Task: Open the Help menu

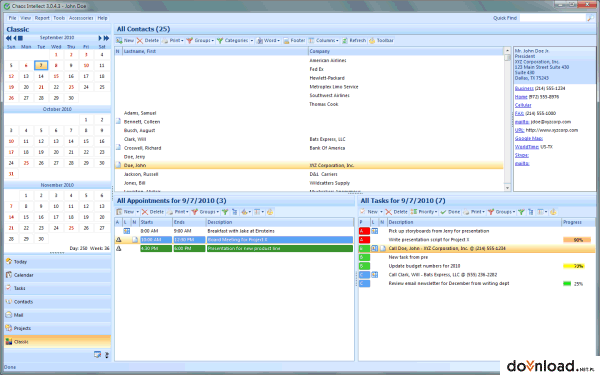Action: click(102, 18)
